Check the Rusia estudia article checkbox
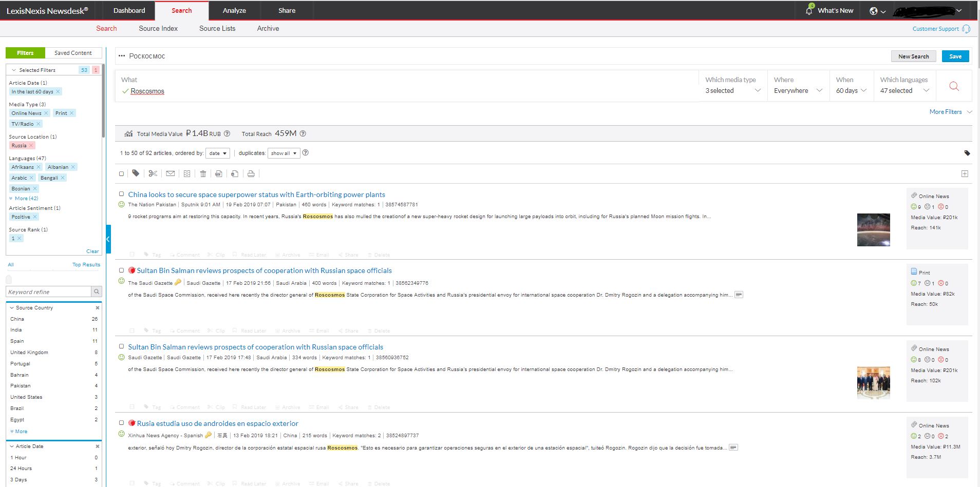Viewport: 980px width, 487px height. point(122,423)
